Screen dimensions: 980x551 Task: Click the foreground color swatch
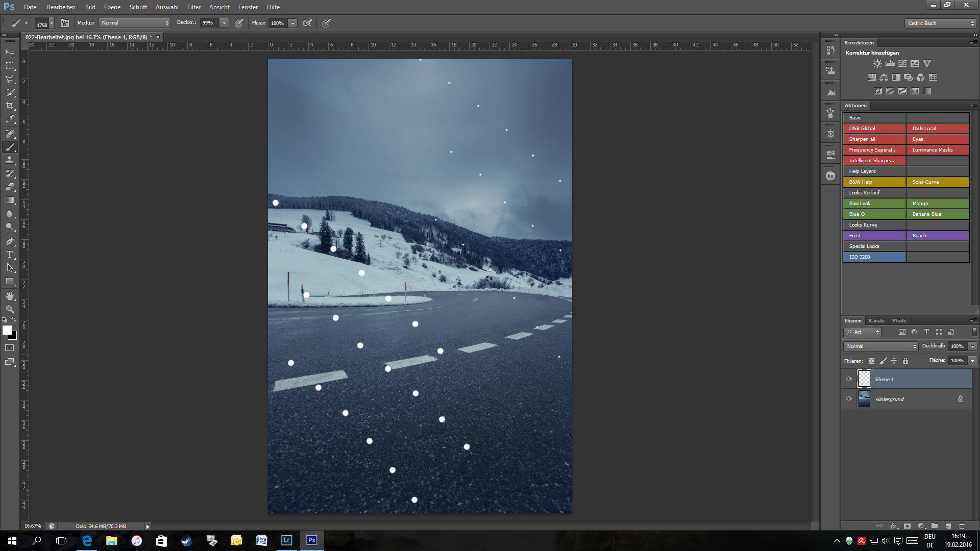coord(7,330)
